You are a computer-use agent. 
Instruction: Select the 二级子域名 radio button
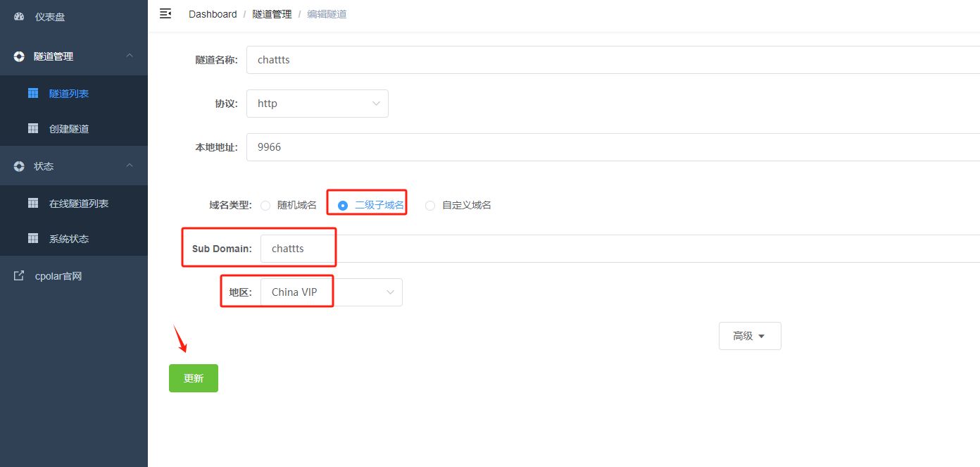click(x=342, y=205)
